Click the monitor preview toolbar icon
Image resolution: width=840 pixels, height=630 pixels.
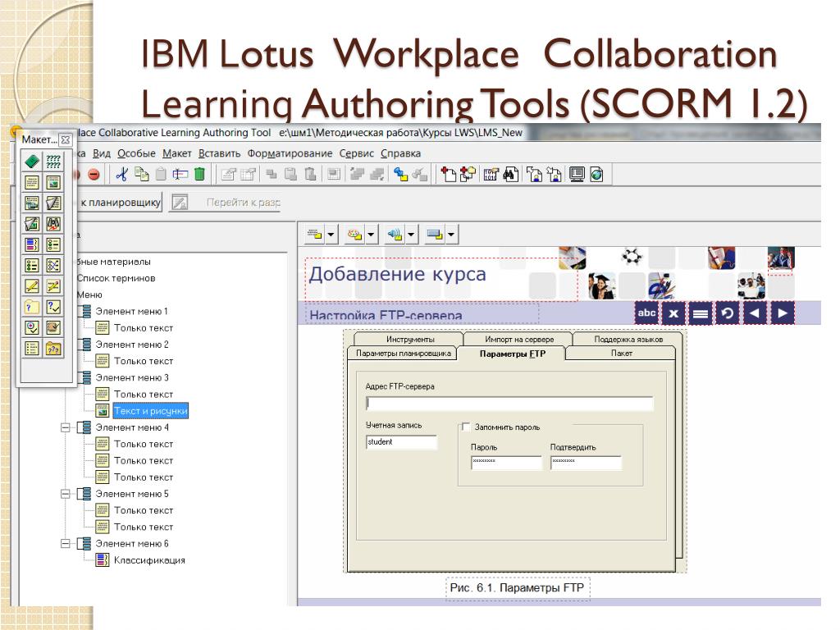tap(577, 174)
